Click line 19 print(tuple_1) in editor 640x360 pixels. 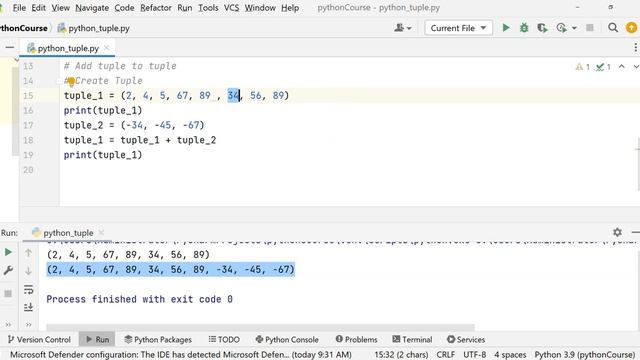pos(103,155)
